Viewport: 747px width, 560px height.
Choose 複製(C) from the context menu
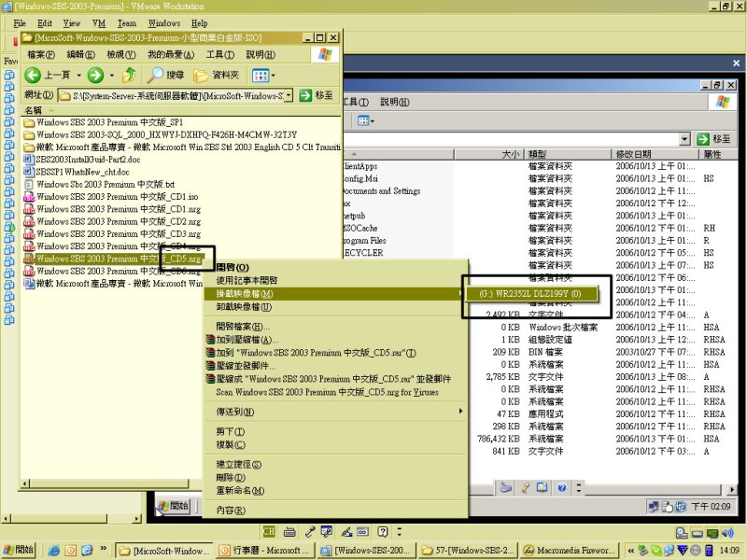335,445
